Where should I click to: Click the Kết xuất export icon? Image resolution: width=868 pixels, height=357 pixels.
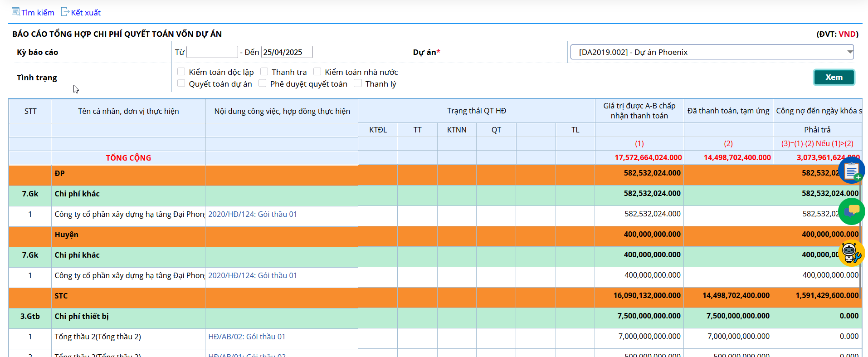coord(65,12)
